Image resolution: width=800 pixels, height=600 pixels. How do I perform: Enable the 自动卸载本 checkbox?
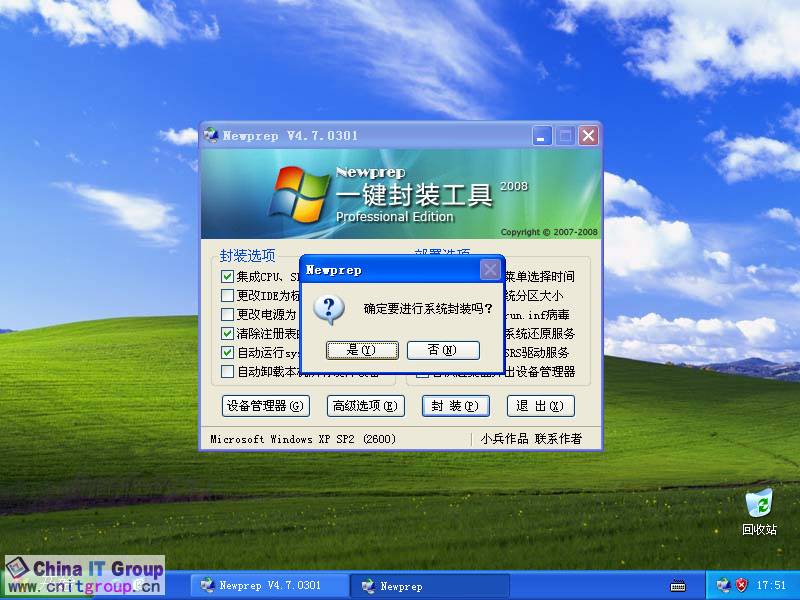[228, 371]
